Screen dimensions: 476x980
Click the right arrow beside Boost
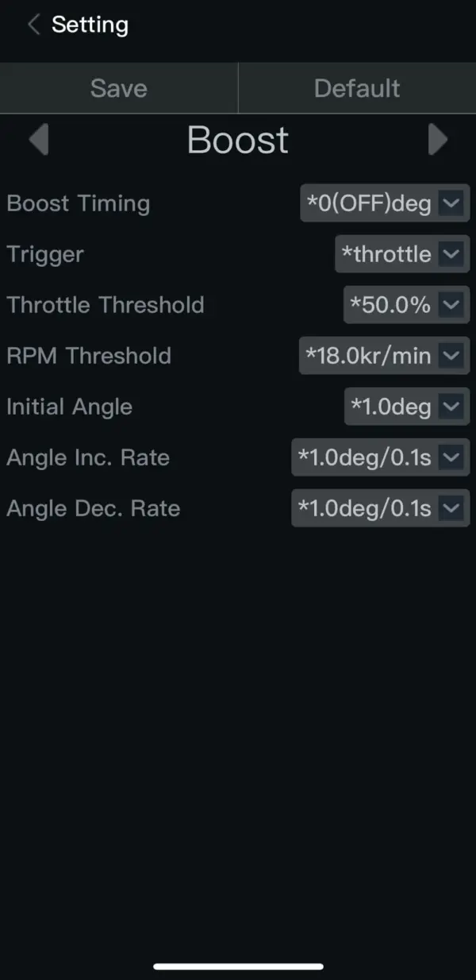tap(439, 139)
